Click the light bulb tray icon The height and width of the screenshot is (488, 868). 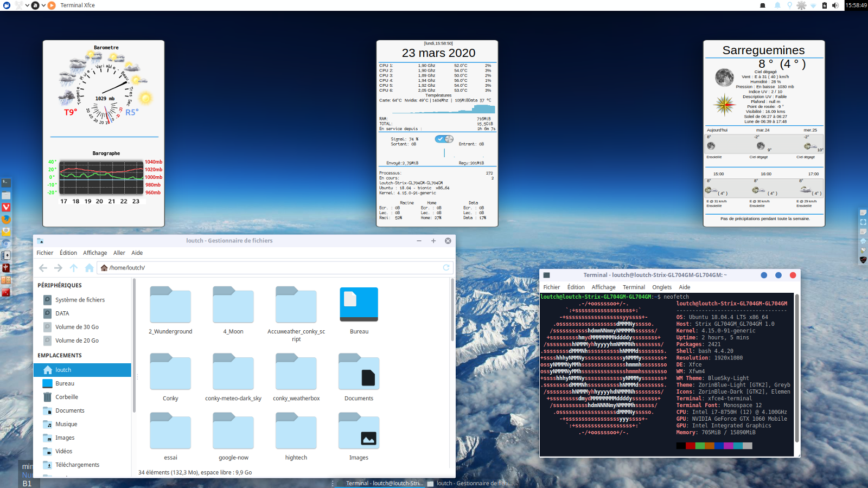[x=789, y=5]
